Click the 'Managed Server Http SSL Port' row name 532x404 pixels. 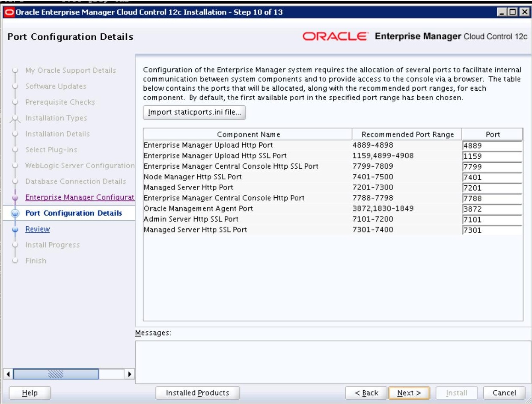point(195,230)
